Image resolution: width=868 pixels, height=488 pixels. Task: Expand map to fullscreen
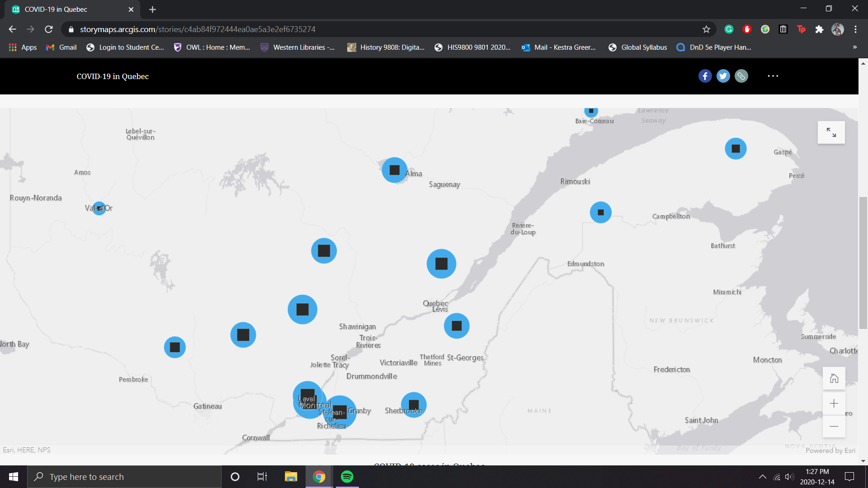click(831, 132)
